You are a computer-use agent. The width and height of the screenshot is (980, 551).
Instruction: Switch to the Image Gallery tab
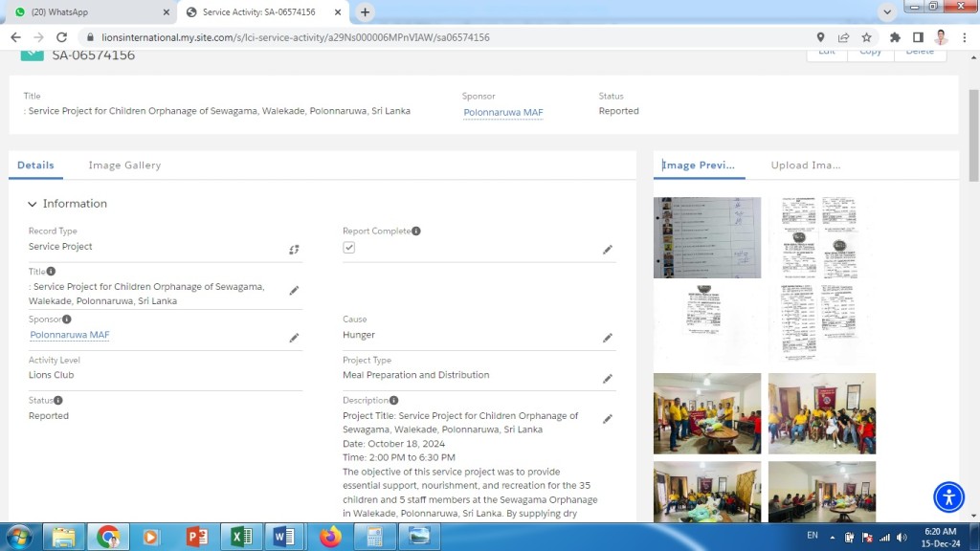coord(125,165)
